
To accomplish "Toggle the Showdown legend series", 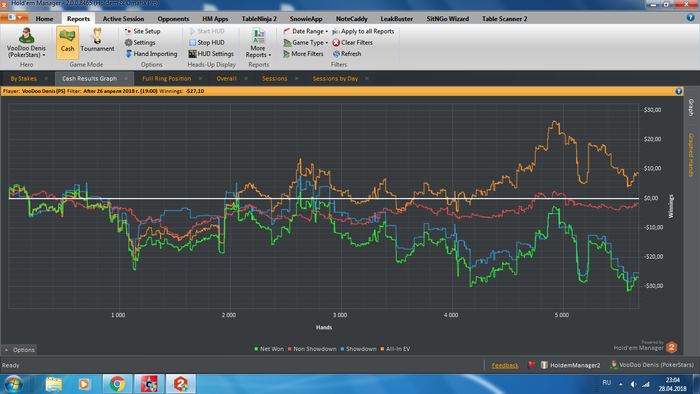I will click(358, 349).
